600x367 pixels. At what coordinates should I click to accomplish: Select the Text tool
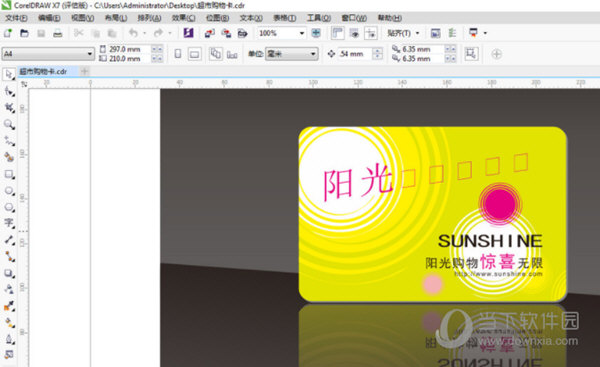point(9,223)
